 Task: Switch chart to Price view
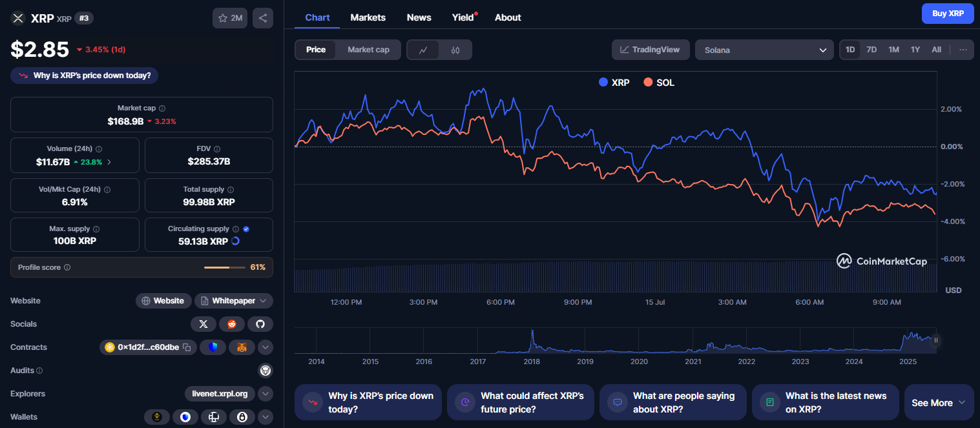coord(316,50)
